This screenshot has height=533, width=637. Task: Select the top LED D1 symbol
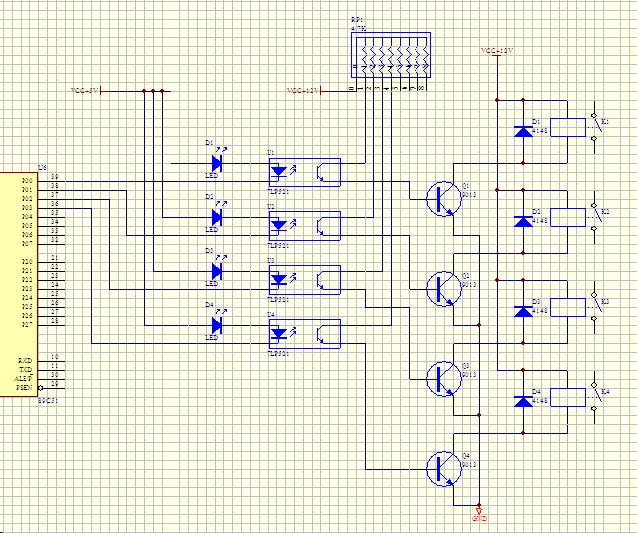pos(217,162)
